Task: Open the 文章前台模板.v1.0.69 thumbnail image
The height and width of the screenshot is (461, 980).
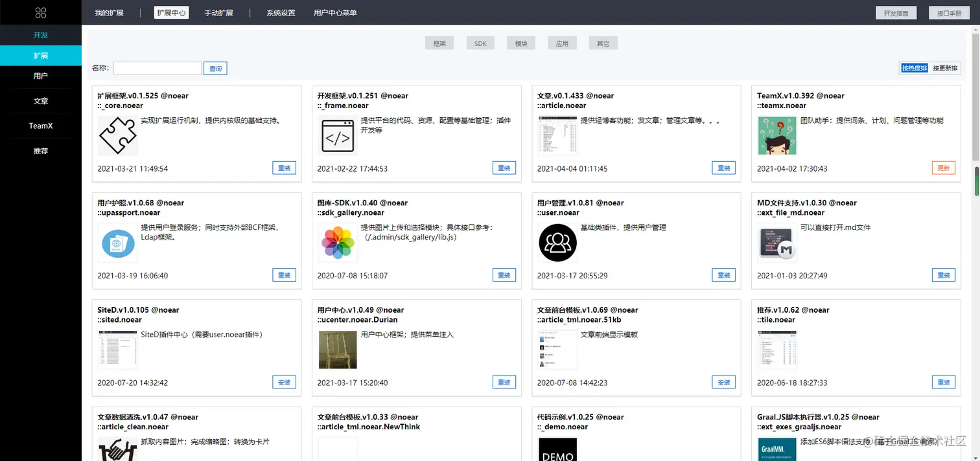Action: pyautogui.click(x=557, y=350)
